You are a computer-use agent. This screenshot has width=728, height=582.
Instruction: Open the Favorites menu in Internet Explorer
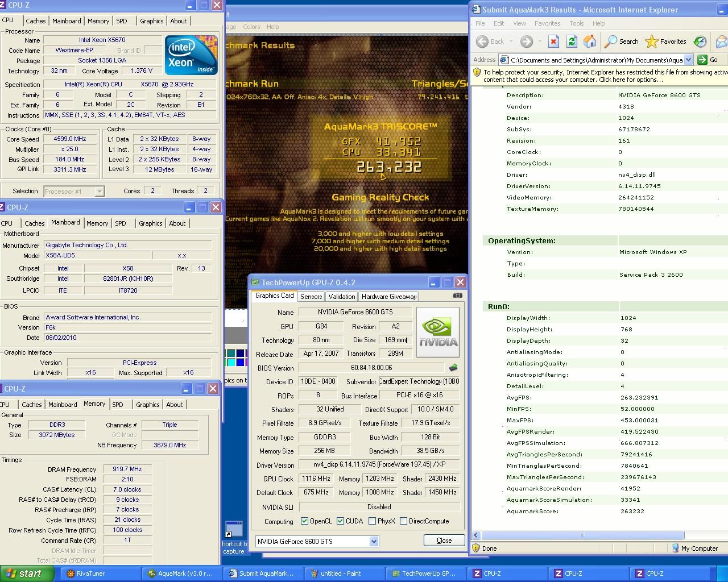pyautogui.click(x=548, y=23)
